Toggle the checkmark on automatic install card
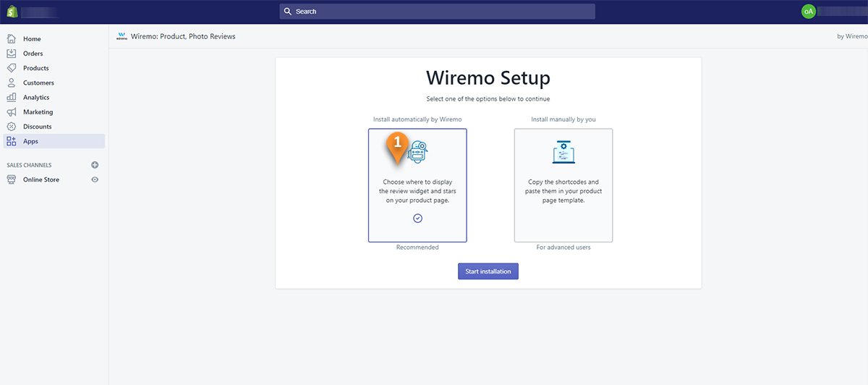The height and width of the screenshot is (385, 868). pyautogui.click(x=417, y=219)
